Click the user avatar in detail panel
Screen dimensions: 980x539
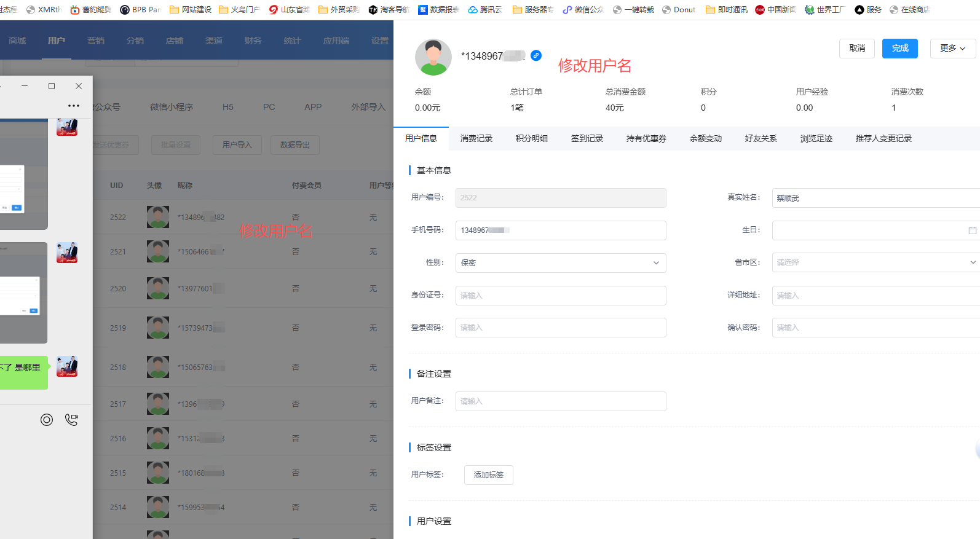(433, 57)
